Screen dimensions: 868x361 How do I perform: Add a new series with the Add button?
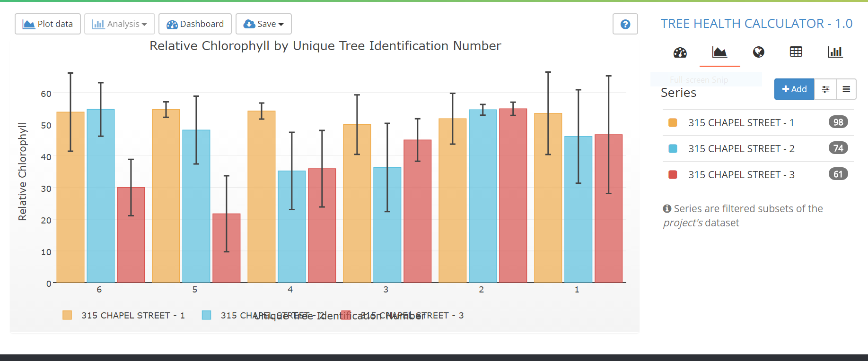[x=794, y=89]
